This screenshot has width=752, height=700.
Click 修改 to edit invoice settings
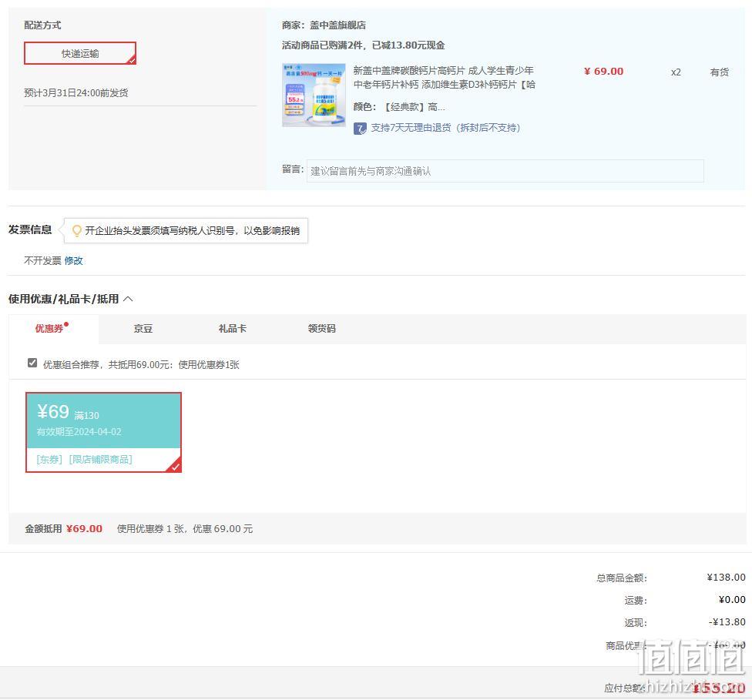74,261
